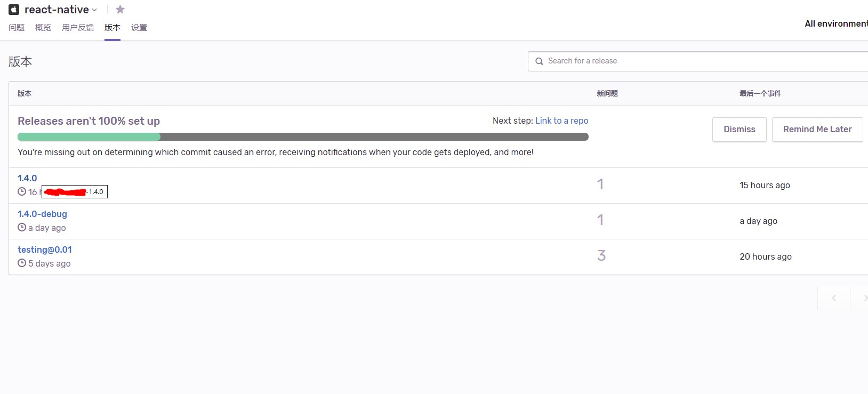Dismiss the release setup notice
Image resolution: width=868 pixels, height=394 pixels.
pyautogui.click(x=740, y=130)
